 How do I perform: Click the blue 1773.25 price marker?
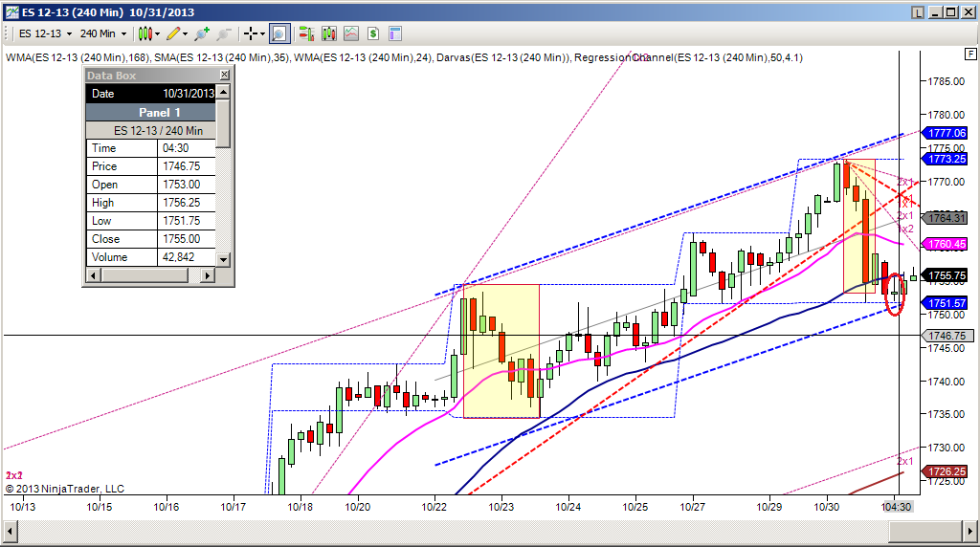[945, 159]
